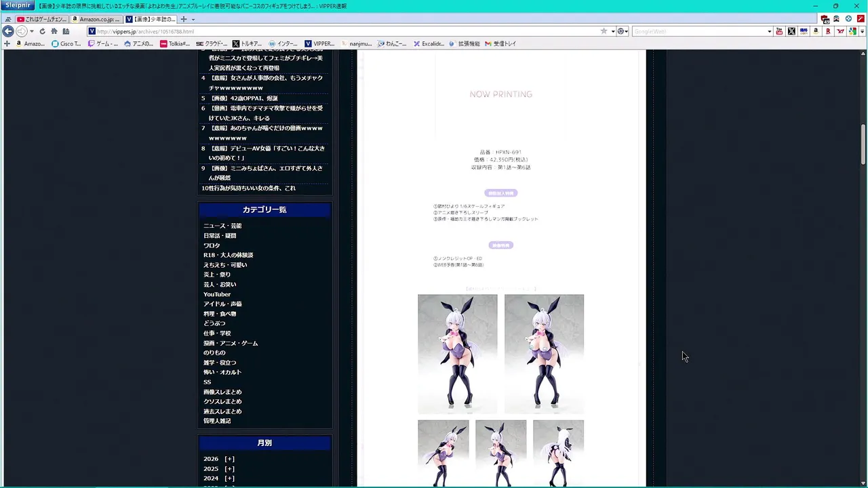Viewport: 868px width, 488px height.
Task: Open the VIPPER bookmark
Action: (319, 43)
